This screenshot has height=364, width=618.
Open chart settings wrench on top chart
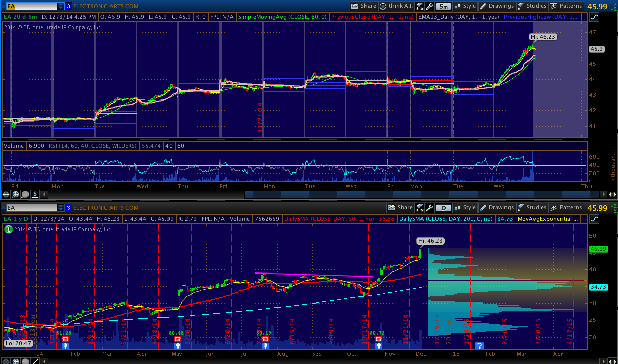click(x=430, y=6)
